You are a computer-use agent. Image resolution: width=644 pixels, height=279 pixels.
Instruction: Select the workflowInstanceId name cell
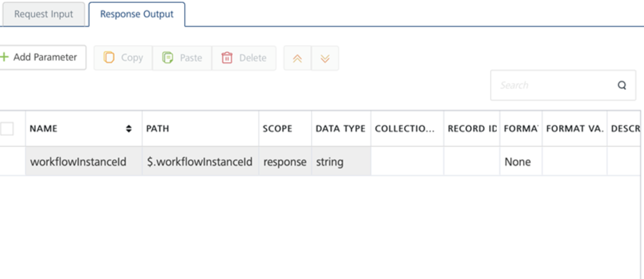coord(78,162)
